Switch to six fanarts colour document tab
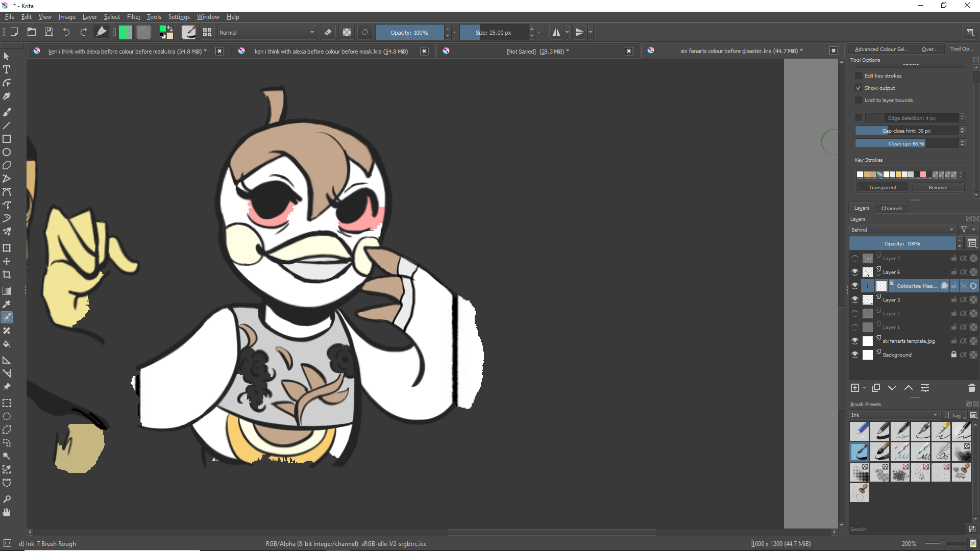 (x=741, y=51)
